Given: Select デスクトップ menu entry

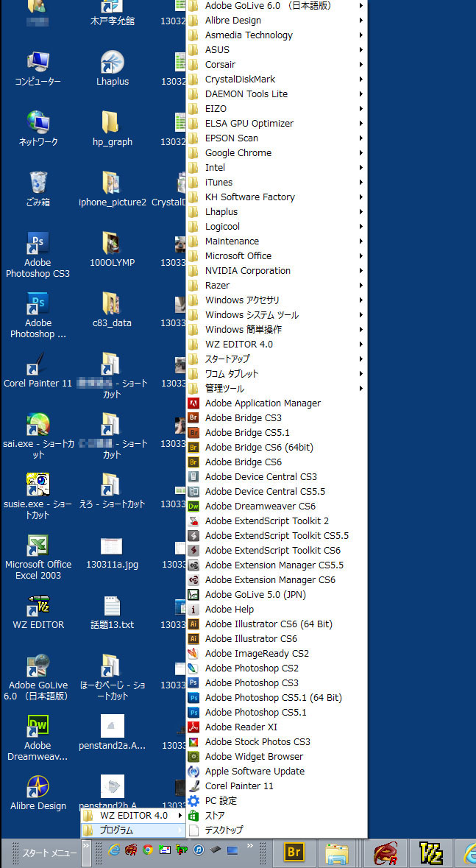Looking at the screenshot, I should 277,830.
